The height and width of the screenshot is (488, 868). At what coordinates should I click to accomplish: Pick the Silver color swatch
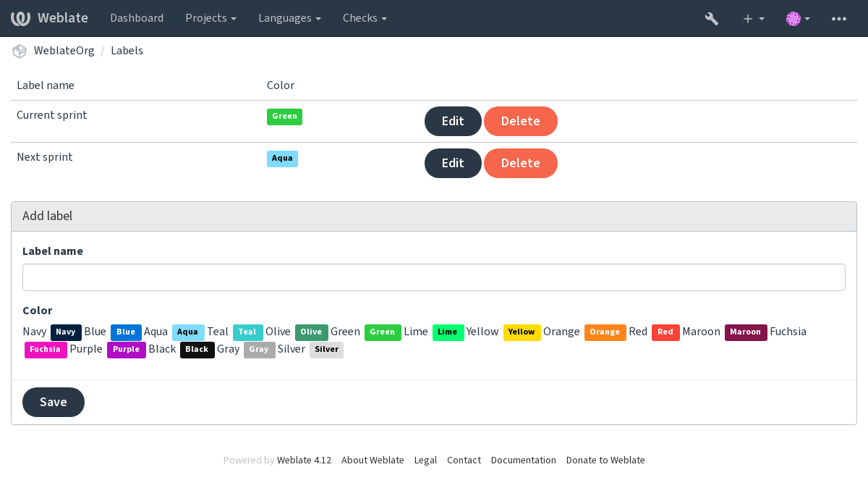327,350
